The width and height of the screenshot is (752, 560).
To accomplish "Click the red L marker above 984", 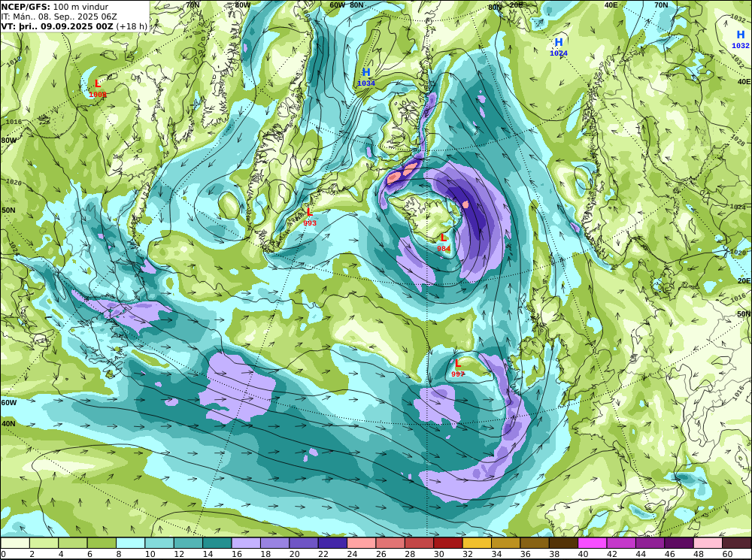I will 443,238.
